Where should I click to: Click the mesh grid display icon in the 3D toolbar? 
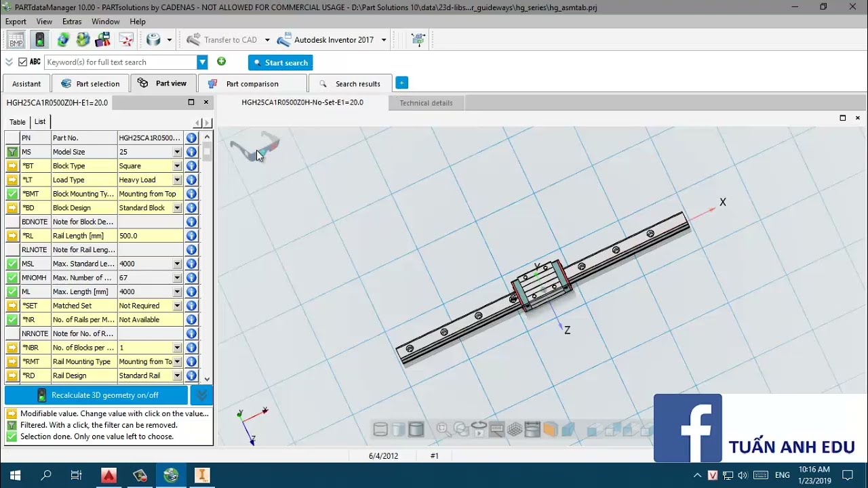[515, 429]
